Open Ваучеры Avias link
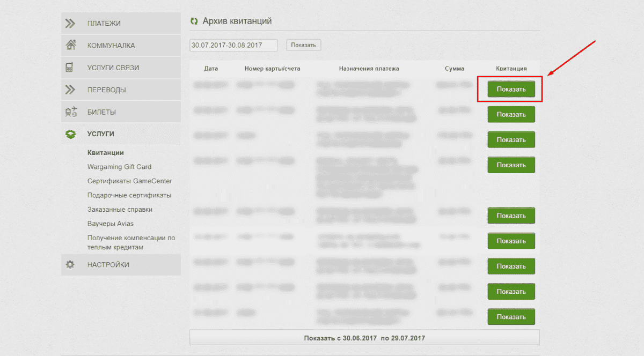The image size is (644, 356). (111, 224)
